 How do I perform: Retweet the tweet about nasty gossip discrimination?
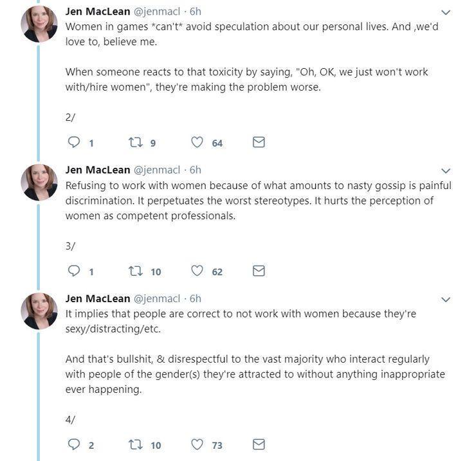click(135, 271)
